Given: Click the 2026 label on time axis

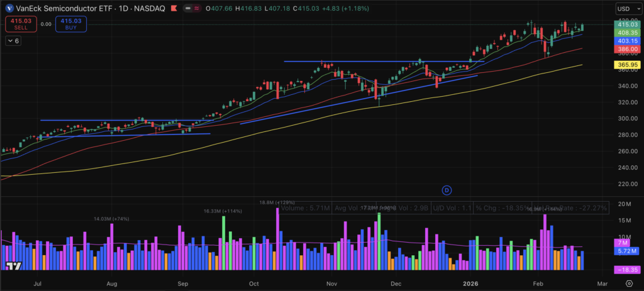Looking at the screenshot, I should tap(470, 284).
